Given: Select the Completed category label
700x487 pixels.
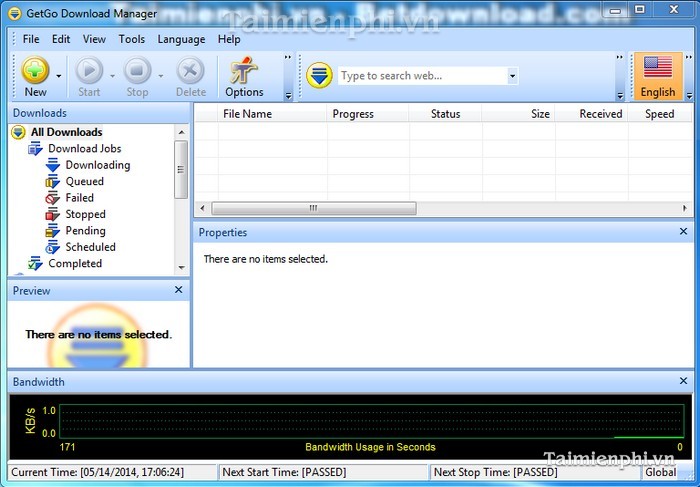Looking at the screenshot, I should pyautogui.click(x=75, y=263).
